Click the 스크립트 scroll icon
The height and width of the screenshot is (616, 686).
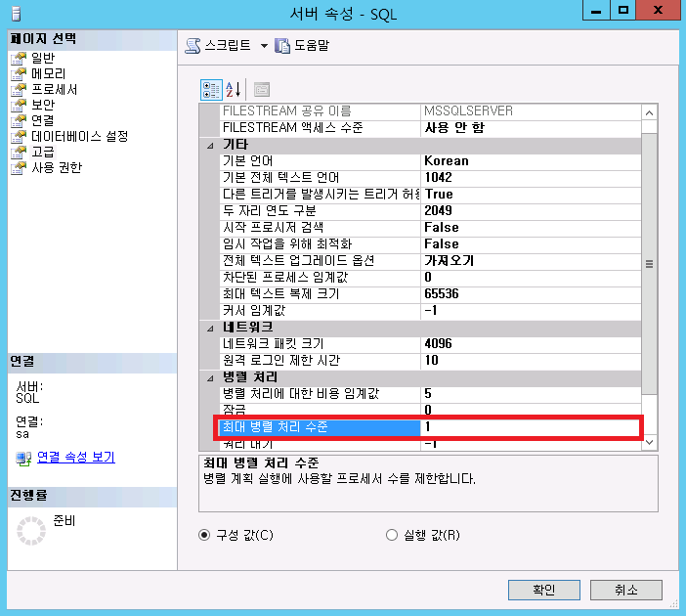tap(193, 46)
